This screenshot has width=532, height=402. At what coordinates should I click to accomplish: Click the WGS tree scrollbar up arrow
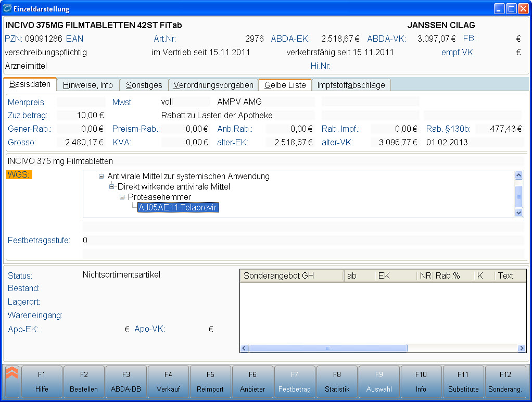[x=518, y=175]
